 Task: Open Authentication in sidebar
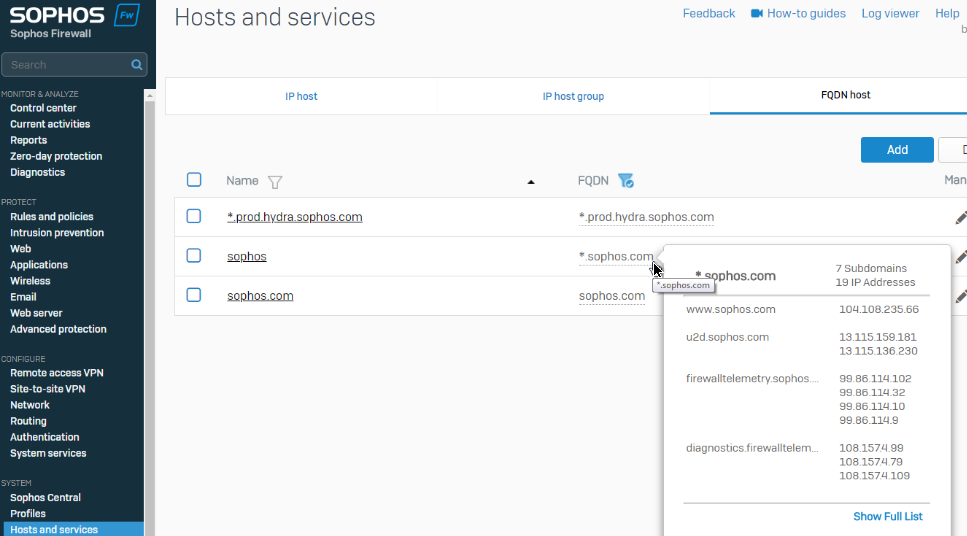point(44,437)
